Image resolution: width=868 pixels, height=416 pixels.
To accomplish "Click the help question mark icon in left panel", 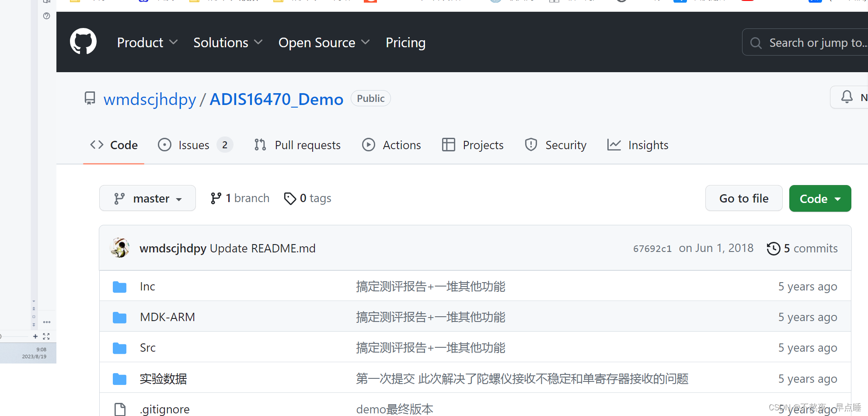I will [46, 16].
